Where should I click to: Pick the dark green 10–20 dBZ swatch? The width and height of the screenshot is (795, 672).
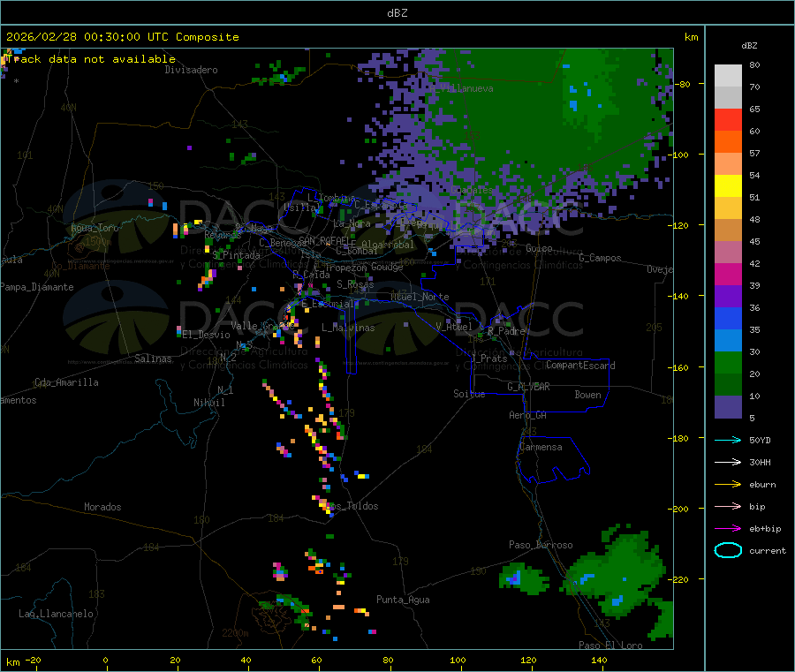728,385
